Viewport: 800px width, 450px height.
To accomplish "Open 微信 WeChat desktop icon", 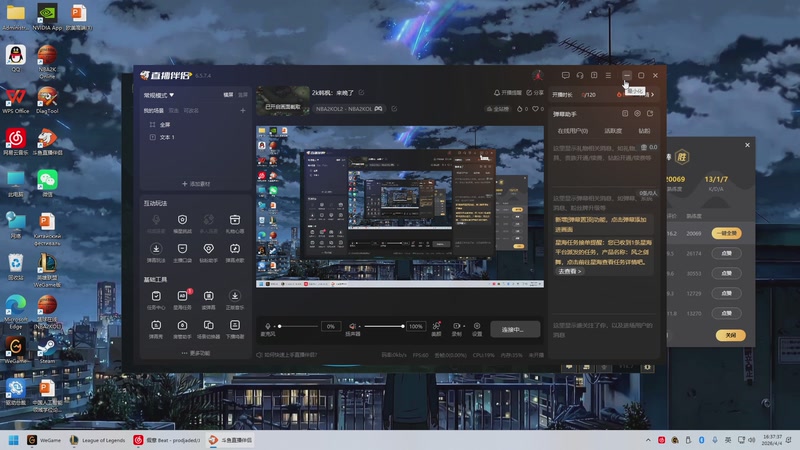I will point(47,184).
